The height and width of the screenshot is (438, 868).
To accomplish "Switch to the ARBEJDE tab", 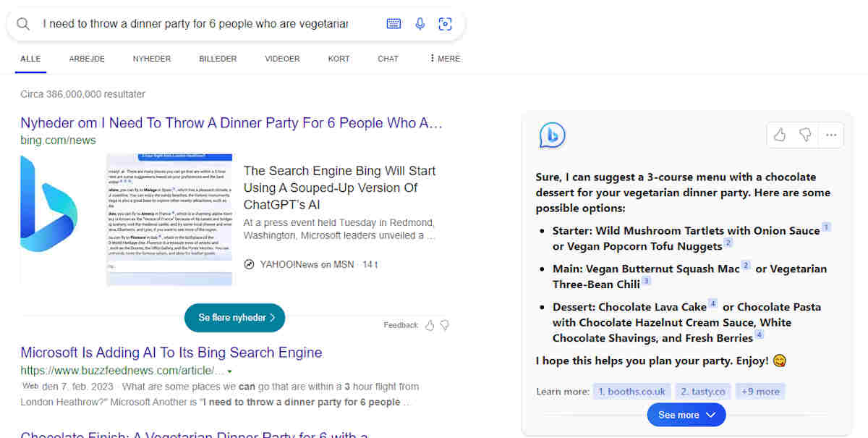I will click(x=87, y=59).
